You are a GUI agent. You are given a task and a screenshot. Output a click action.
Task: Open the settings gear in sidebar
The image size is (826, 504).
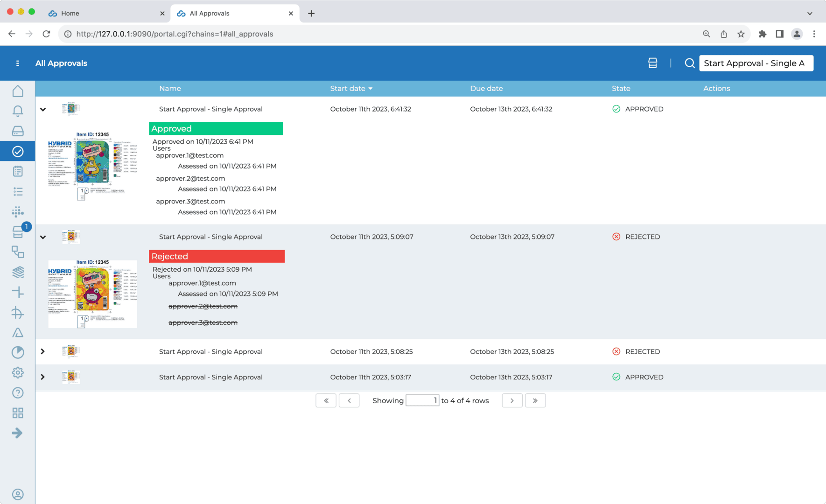(18, 373)
